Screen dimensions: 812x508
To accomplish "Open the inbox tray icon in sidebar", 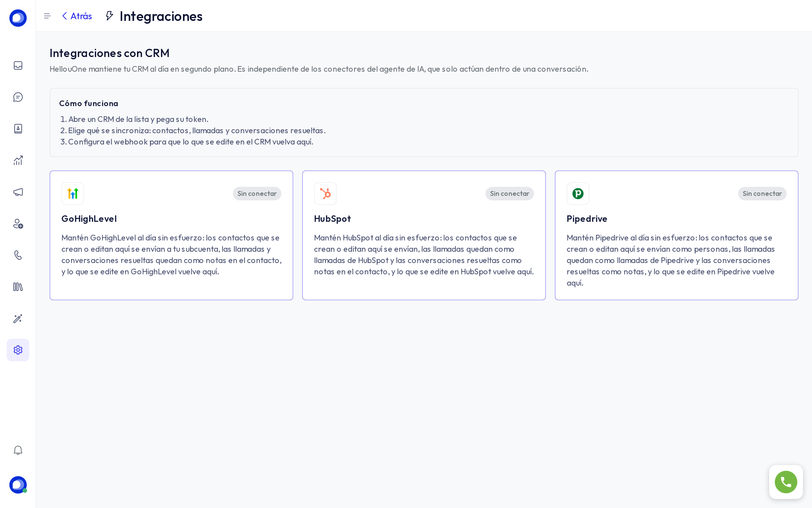I will point(18,65).
